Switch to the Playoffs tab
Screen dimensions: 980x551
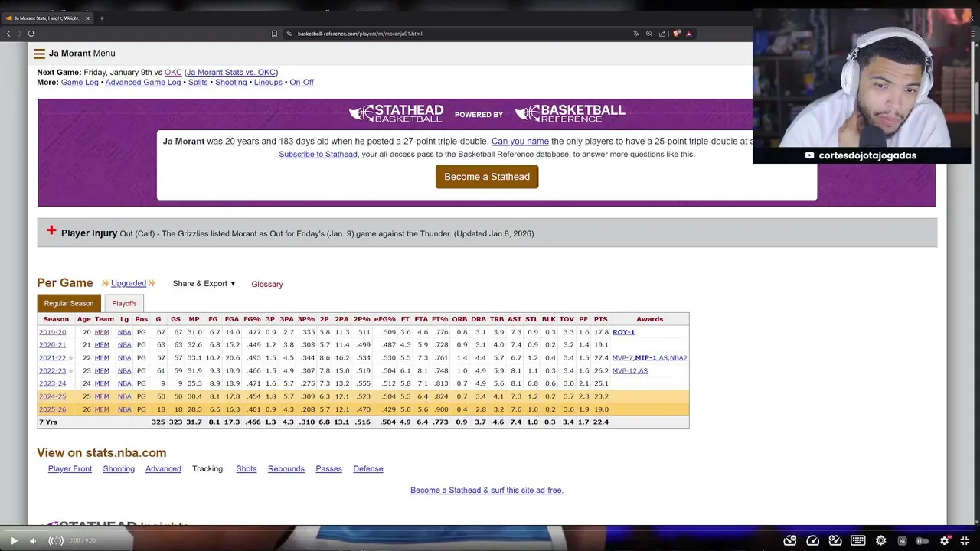coord(124,304)
